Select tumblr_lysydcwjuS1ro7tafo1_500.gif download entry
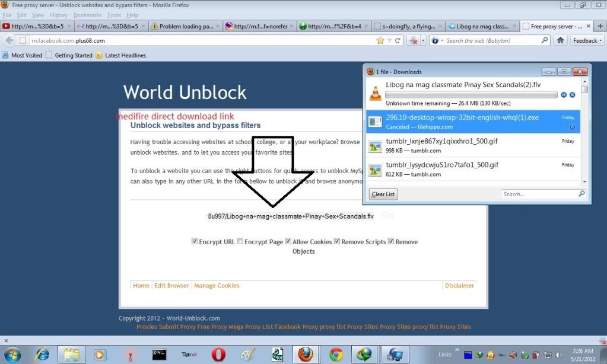The height and width of the screenshot is (364, 607). tap(473, 169)
